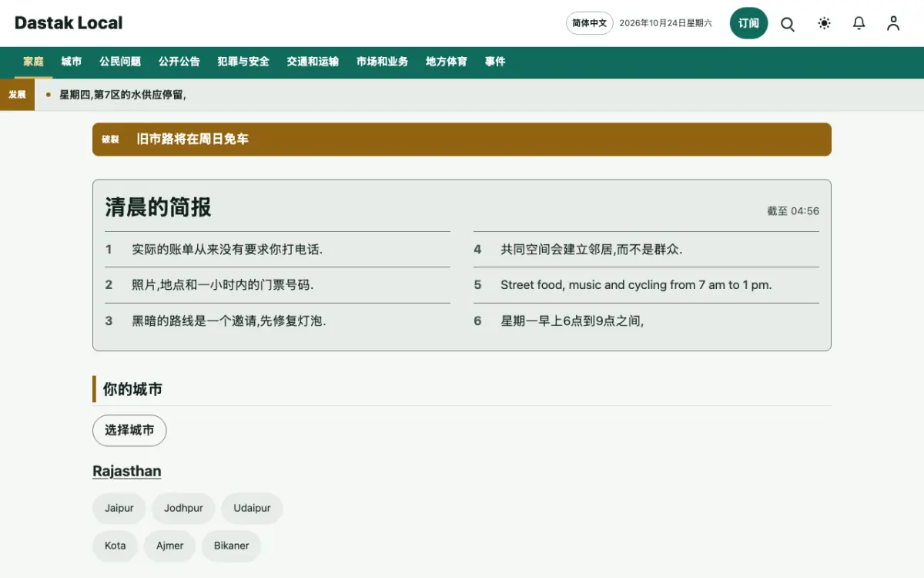This screenshot has width=924, height=578.
Task: Open notifications bell icon
Action: pyautogui.click(x=859, y=24)
